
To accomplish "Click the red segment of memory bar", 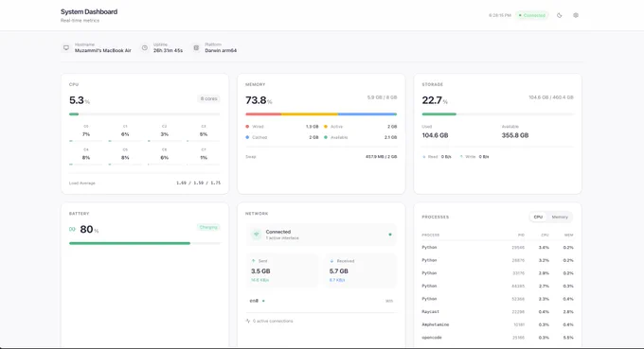I will (x=263, y=114).
